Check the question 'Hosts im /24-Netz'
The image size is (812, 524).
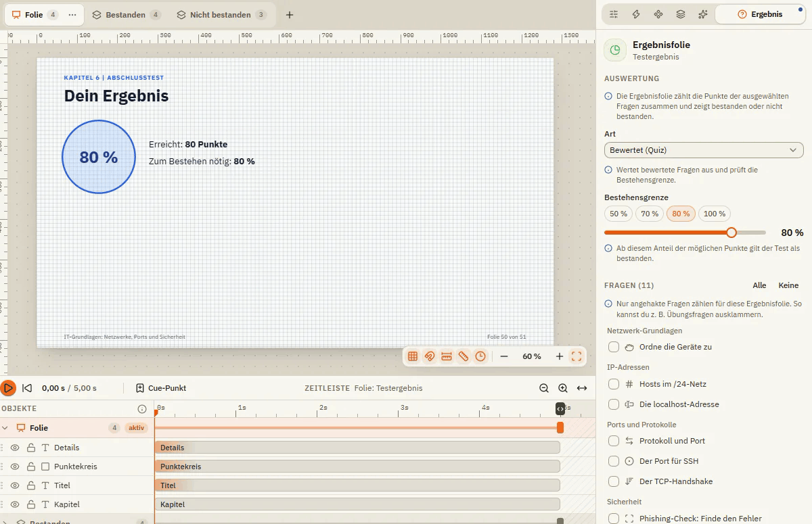click(x=614, y=384)
